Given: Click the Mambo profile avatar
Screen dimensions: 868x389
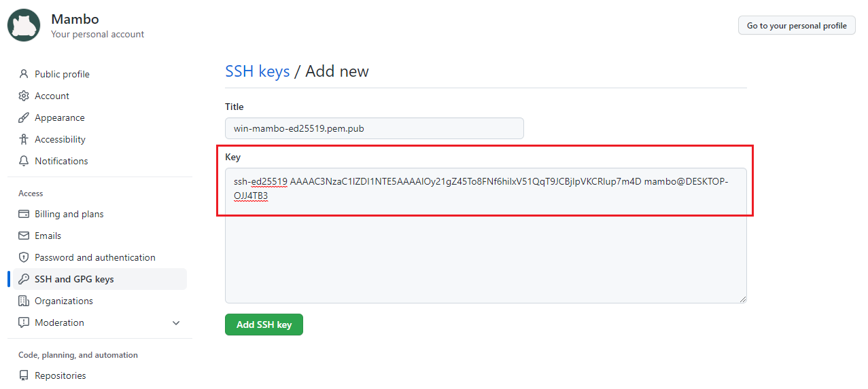Looking at the screenshot, I should (x=24, y=25).
